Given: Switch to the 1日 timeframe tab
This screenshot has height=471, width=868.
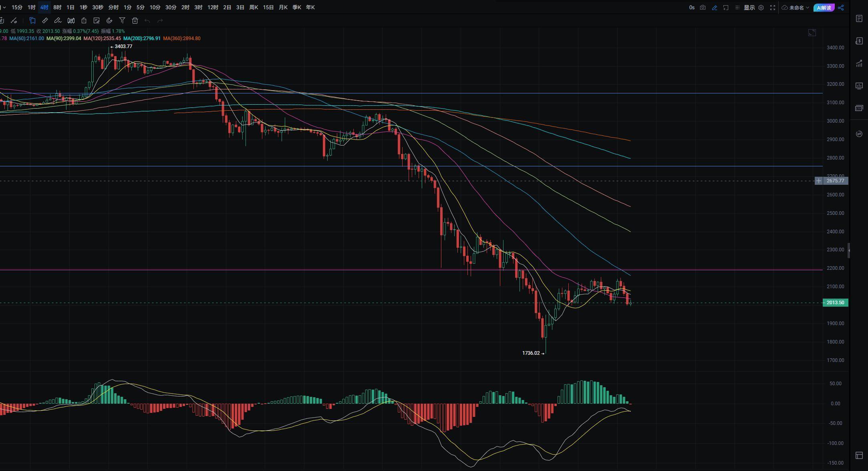Looking at the screenshot, I should pyautogui.click(x=70, y=7).
